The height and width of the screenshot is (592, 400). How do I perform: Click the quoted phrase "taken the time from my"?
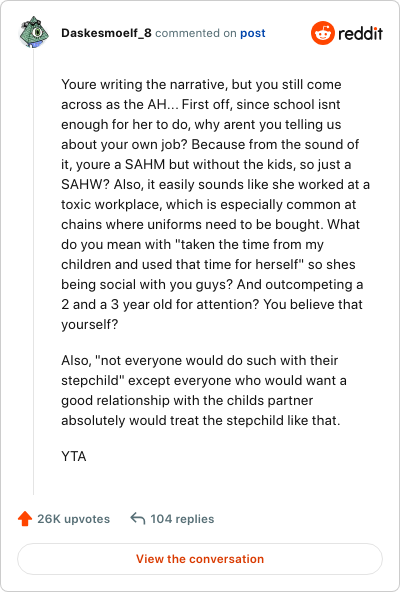coord(249,244)
